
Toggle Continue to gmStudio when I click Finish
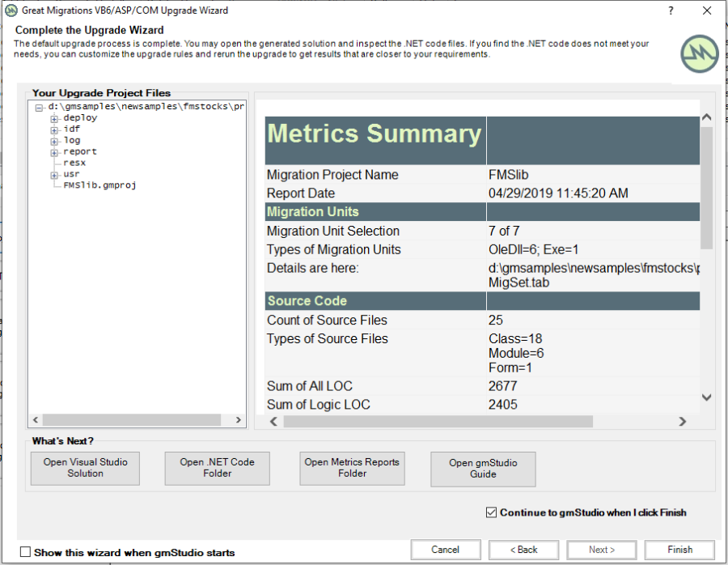pos(492,512)
